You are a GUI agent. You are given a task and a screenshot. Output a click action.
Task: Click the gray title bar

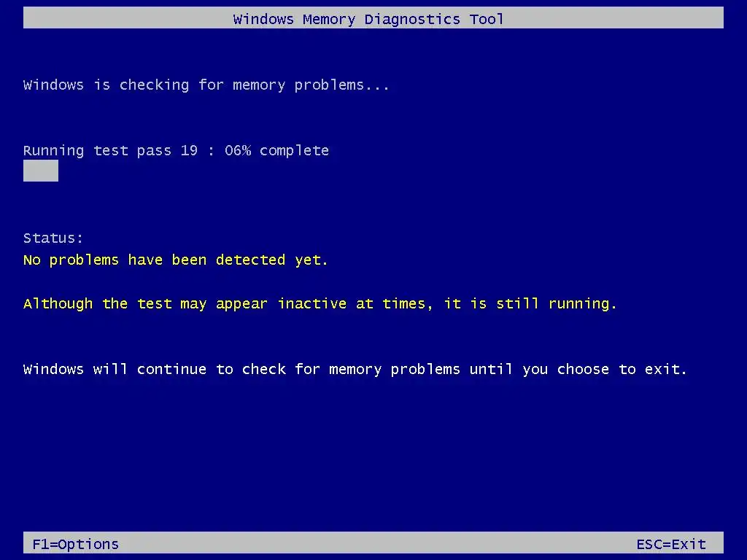tap(373, 17)
